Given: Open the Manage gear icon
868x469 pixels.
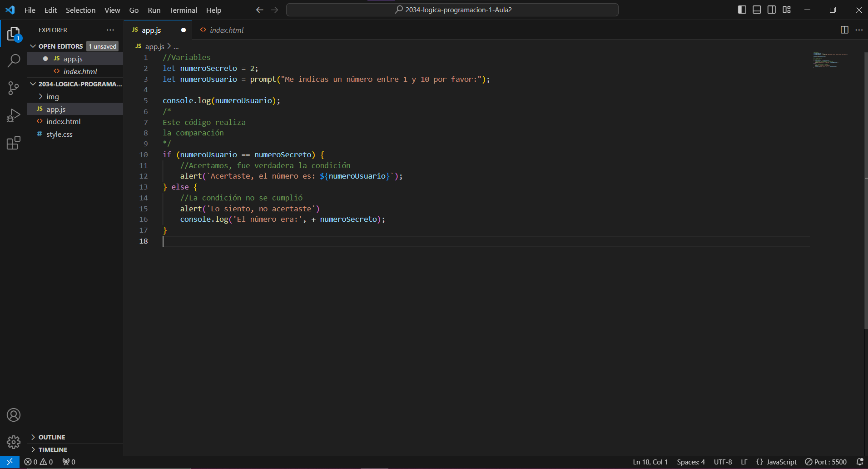Looking at the screenshot, I should pos(14,442).
